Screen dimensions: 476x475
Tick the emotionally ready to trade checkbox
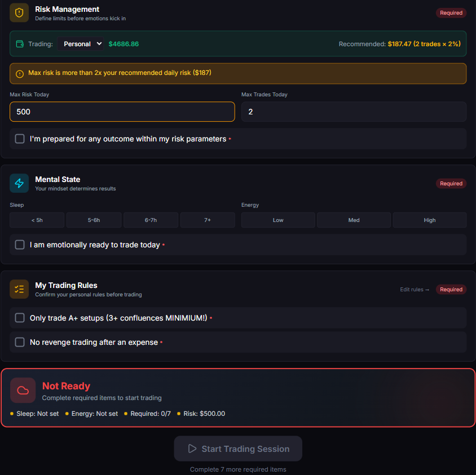point(20,245)
